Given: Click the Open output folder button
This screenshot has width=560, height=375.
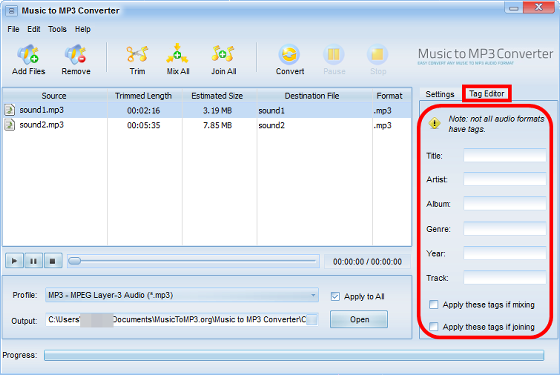Looking at the screenshot, I should pos(359,319).
